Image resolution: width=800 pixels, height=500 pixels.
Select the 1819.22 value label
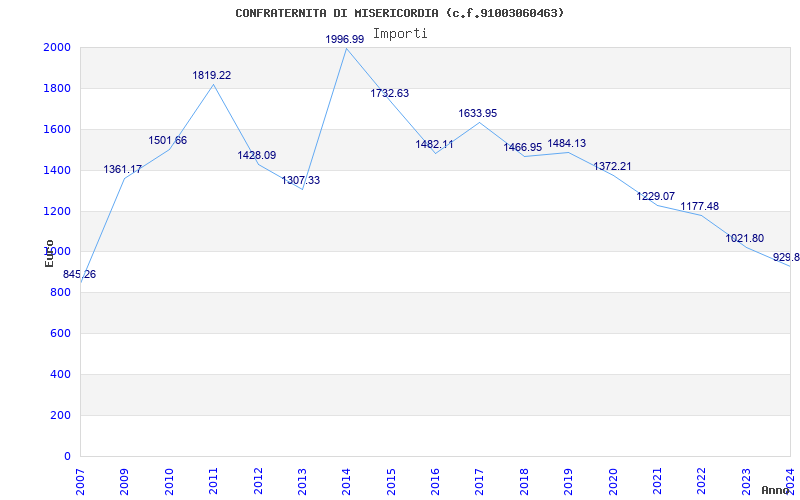pyautogui.click(x=212, y=75)
